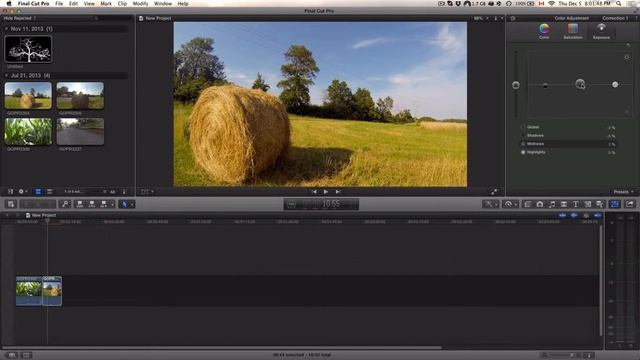This screenshot has height=360, width=640.
Task: Open the Final Cut Pro application menu
Action: pos(33,3)
